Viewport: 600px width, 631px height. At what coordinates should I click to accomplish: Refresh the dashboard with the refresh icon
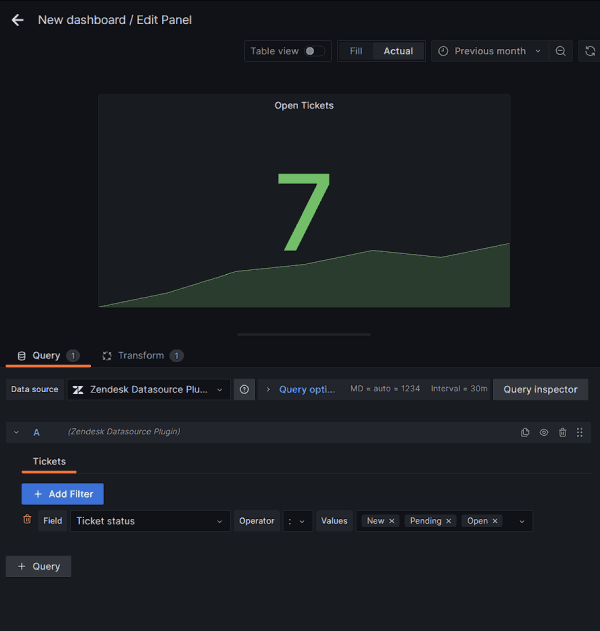tap(589, 51)
